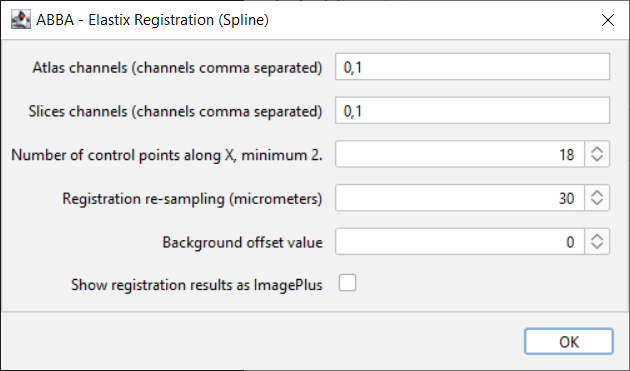630x371 pixels.
Task: Decrease number of control points along X
Action: pyautogui.click(x=597, y=160)
